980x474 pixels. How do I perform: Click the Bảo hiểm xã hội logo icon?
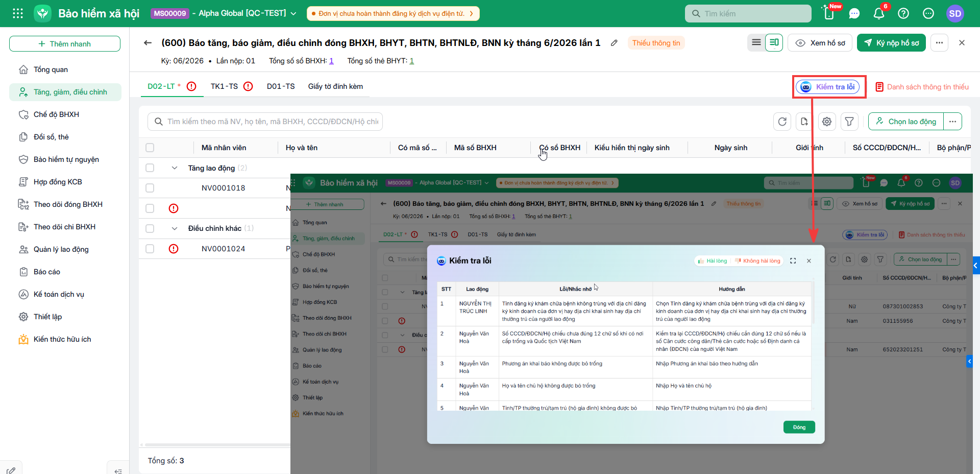43,13
